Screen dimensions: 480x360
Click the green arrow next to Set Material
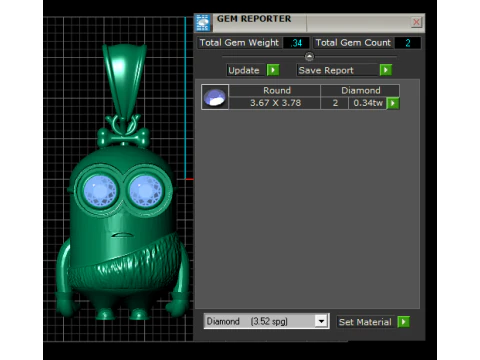(x=404, y=322)
